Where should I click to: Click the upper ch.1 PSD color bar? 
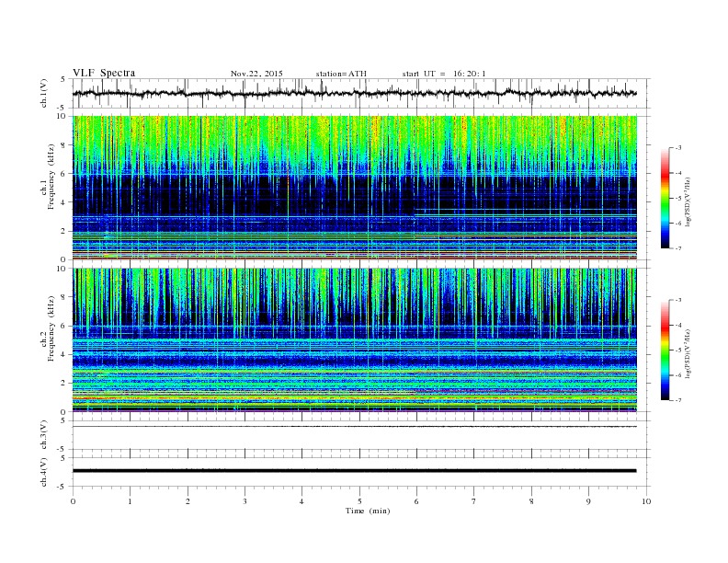coord(665,198)
